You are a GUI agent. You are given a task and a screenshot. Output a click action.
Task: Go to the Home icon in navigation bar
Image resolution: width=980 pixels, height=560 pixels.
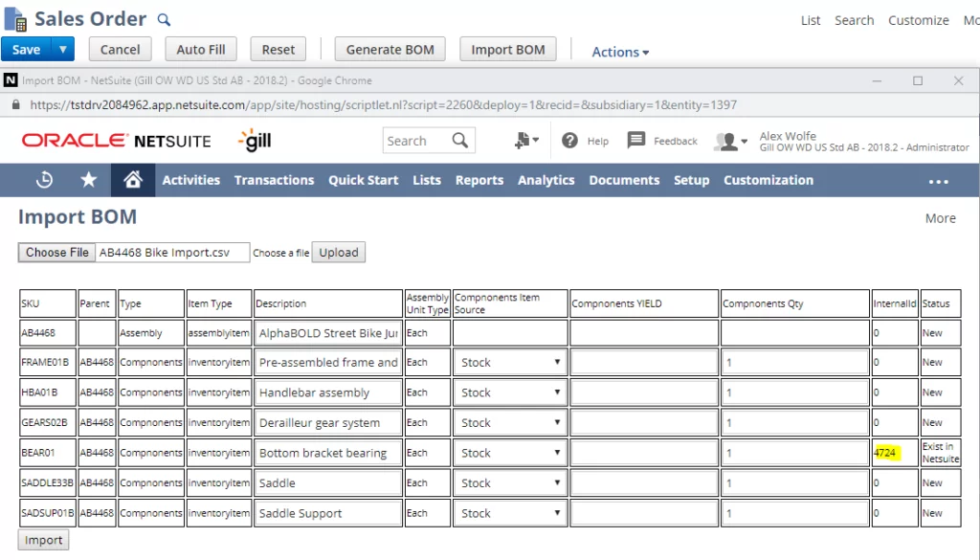[x=132, y=180]
